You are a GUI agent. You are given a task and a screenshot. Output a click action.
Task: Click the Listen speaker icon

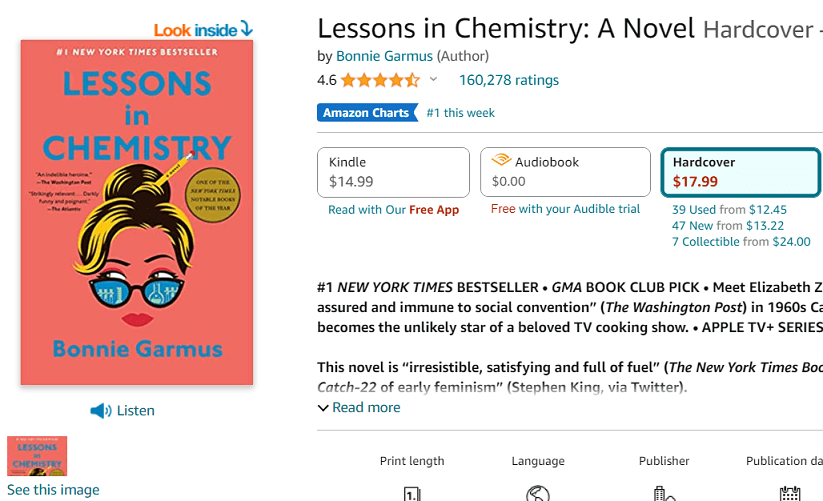100,411
